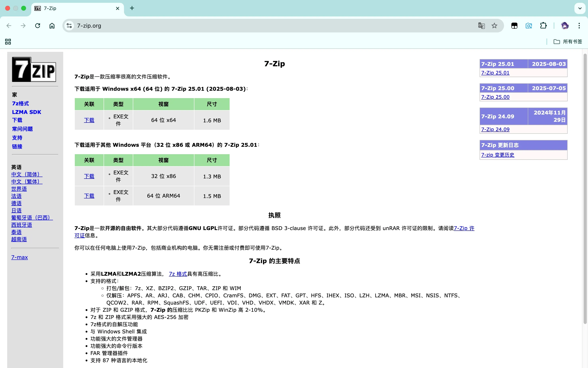The image size is (588, 368).
Task: Go to the browser home page
Action: (52, 26)
